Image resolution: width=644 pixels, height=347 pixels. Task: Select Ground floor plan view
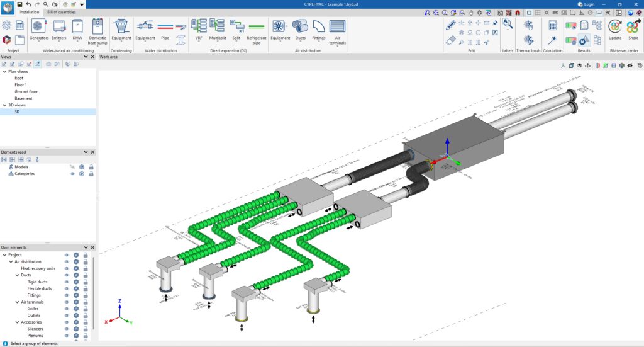[26, 91]
